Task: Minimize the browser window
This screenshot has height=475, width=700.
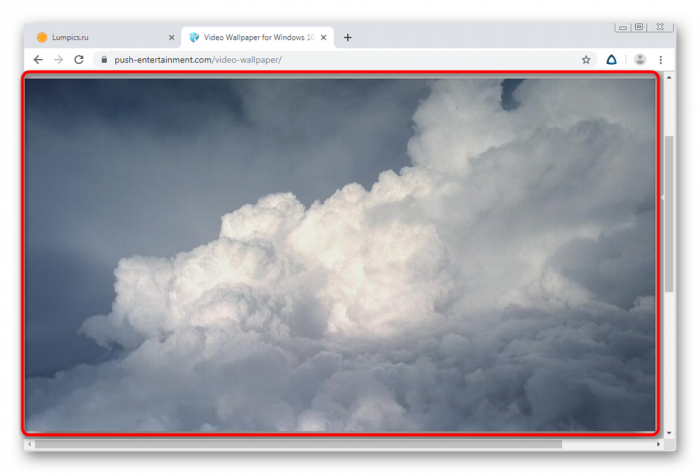Action: point(623,27)
